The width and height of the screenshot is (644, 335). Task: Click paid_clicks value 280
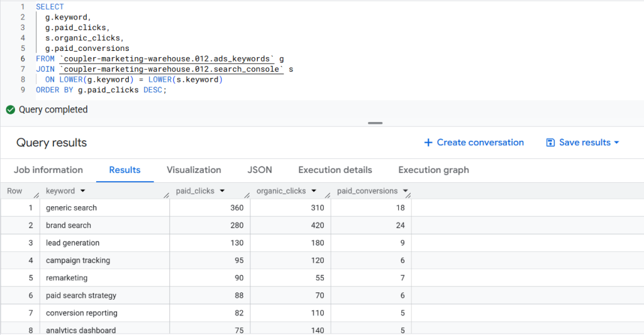coord(237,226)
